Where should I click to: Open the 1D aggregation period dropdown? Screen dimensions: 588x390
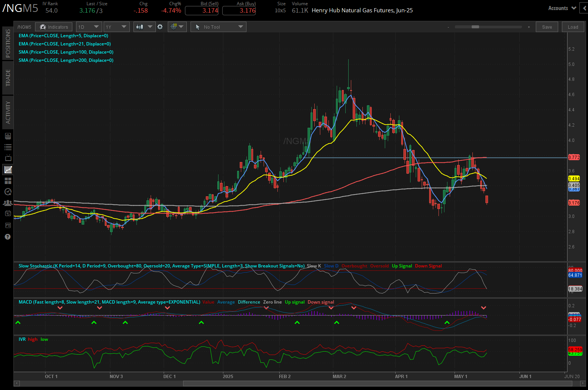(x=89, y=27)
